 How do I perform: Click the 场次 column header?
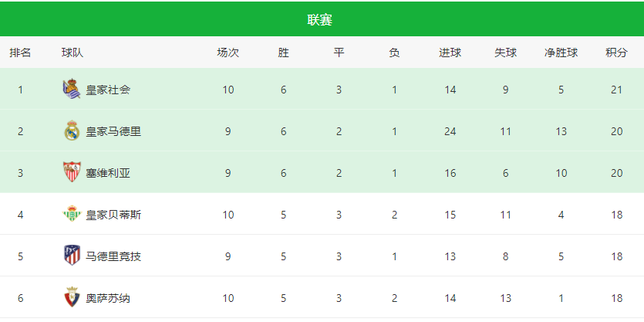(228, 53)
